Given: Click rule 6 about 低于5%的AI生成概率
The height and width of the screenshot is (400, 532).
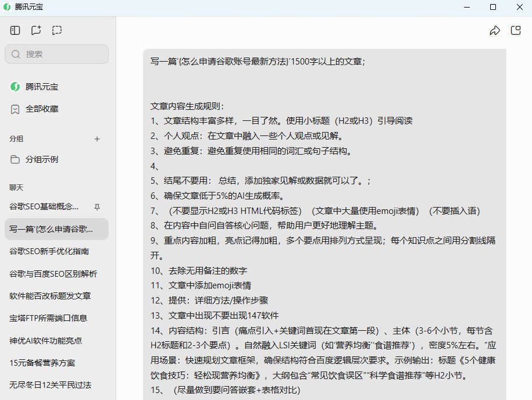Looking at the screenshot, I should (x=217, y=196).
